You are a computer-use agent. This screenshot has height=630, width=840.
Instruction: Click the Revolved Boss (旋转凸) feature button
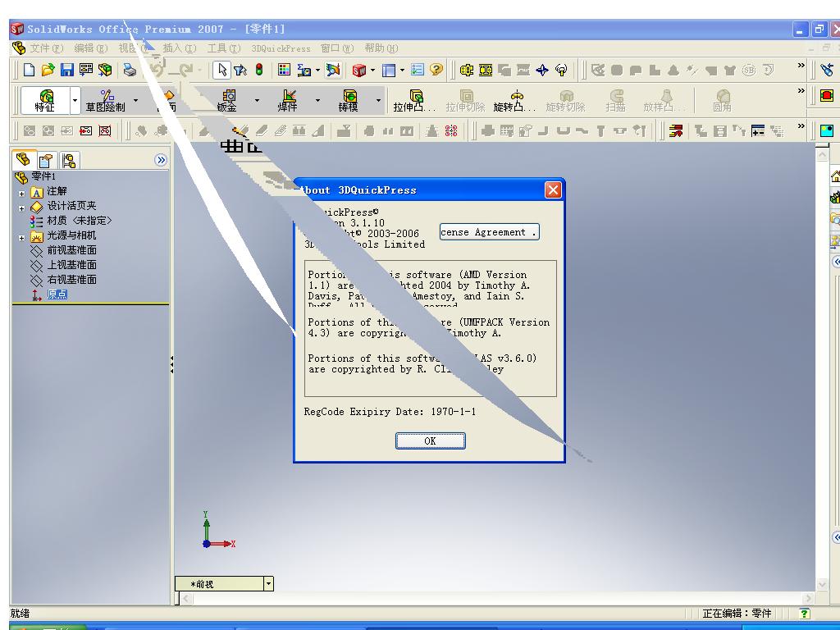[x=514, y=100]
